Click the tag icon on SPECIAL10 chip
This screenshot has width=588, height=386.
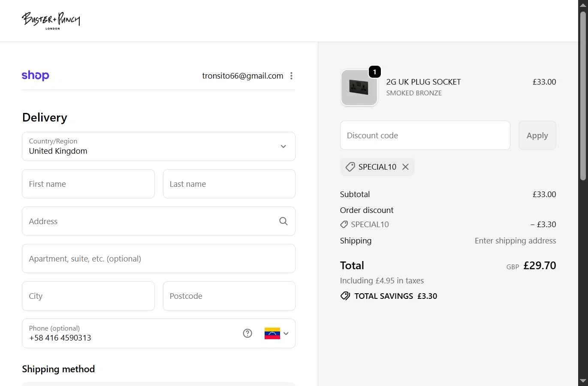[x=350, y=167]
